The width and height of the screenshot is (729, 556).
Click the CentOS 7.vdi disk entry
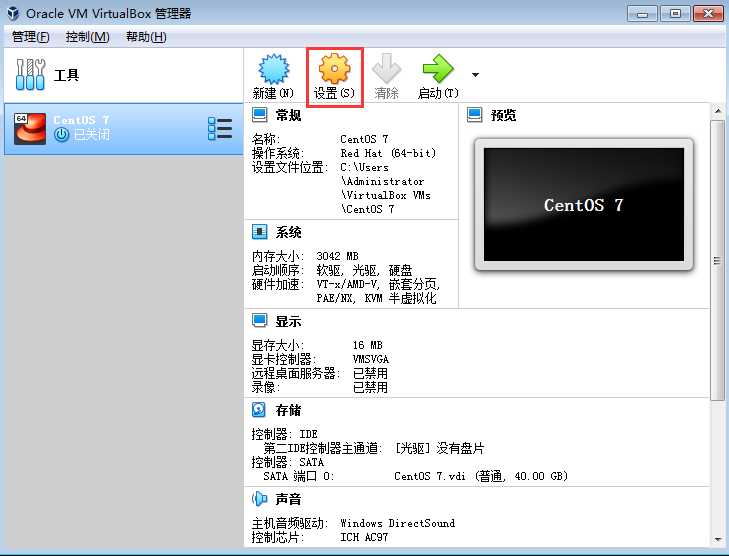pos(481,476)
